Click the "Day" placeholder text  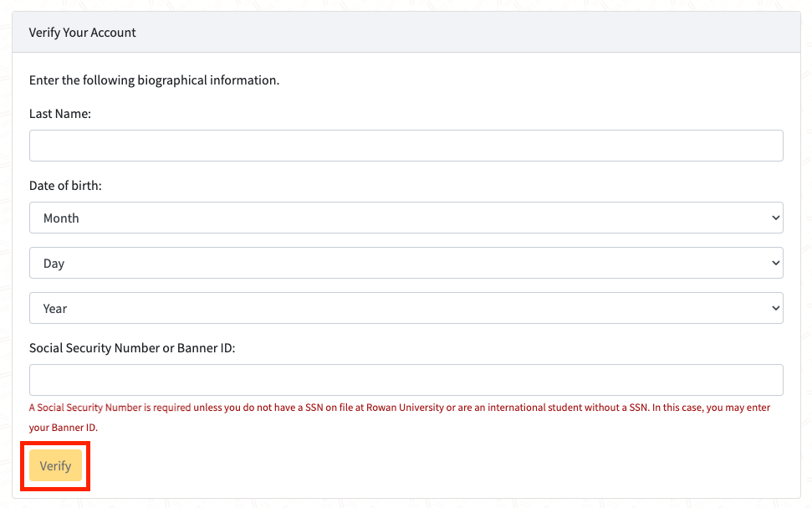point(54,264)
